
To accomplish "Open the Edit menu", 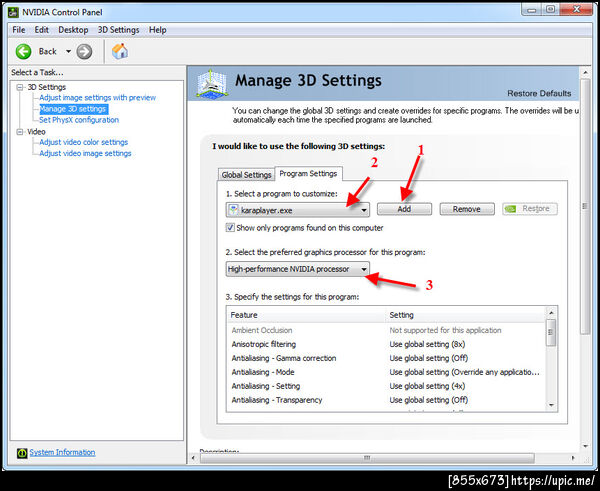I will coord(41,30).
